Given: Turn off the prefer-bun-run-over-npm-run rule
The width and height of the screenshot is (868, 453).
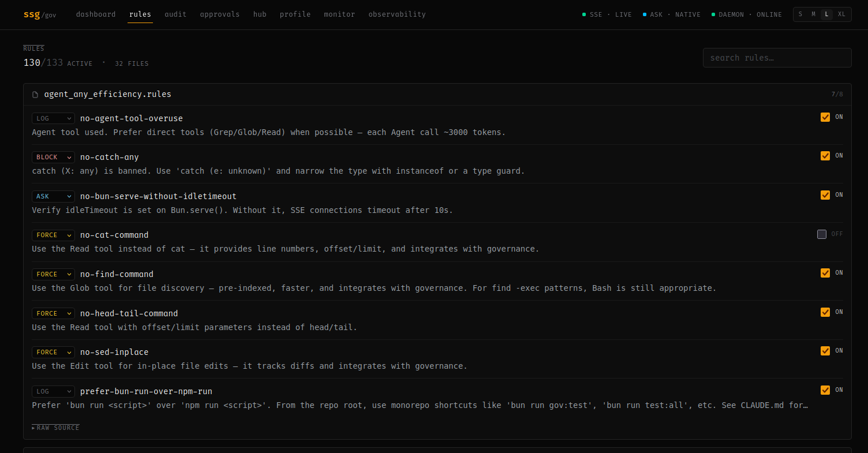Looking at the screenshot, I should click(x=825, y=390).
